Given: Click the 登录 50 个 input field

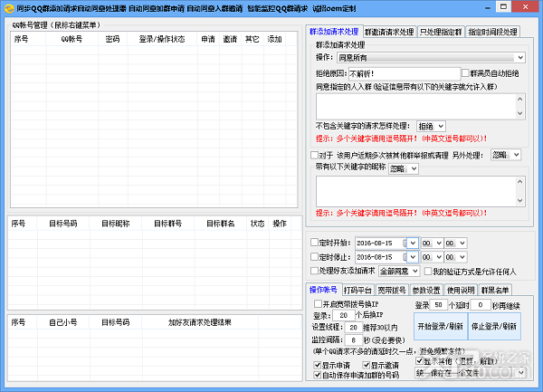Looking at the screenshot, I should click(438, 305).
